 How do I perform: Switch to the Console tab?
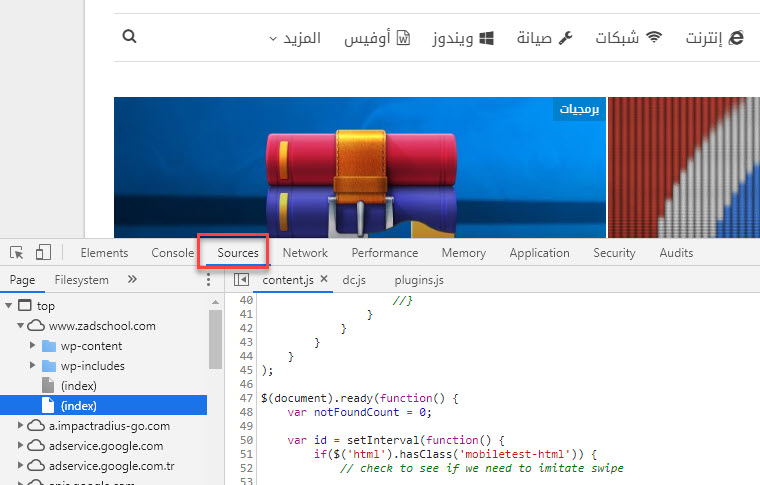[x=173, y=252]
